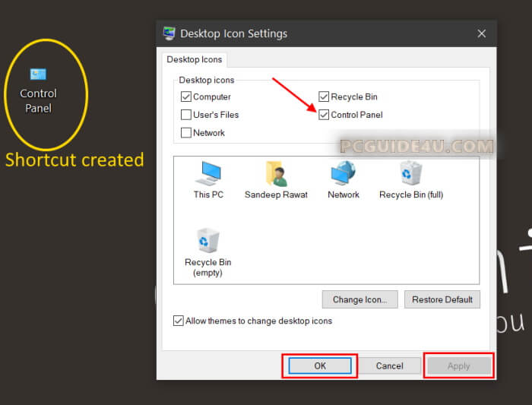Uncheck the Computer checkbox
Viewport: 532px width, 405px height.
point(186,97)
